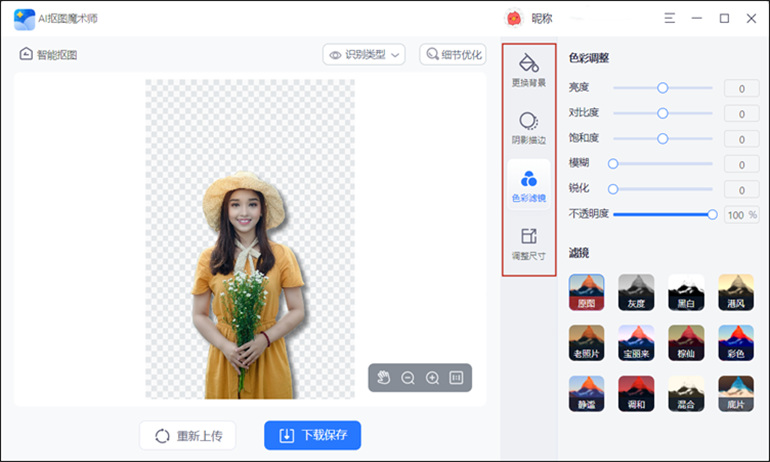This screenshot has height=462, width=770.
Task: Click the 对比度 value input field
Action: (742, 114)
